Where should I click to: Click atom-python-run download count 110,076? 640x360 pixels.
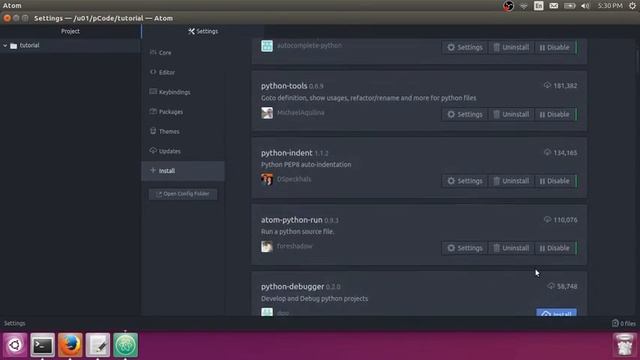(x=560, y=220)
